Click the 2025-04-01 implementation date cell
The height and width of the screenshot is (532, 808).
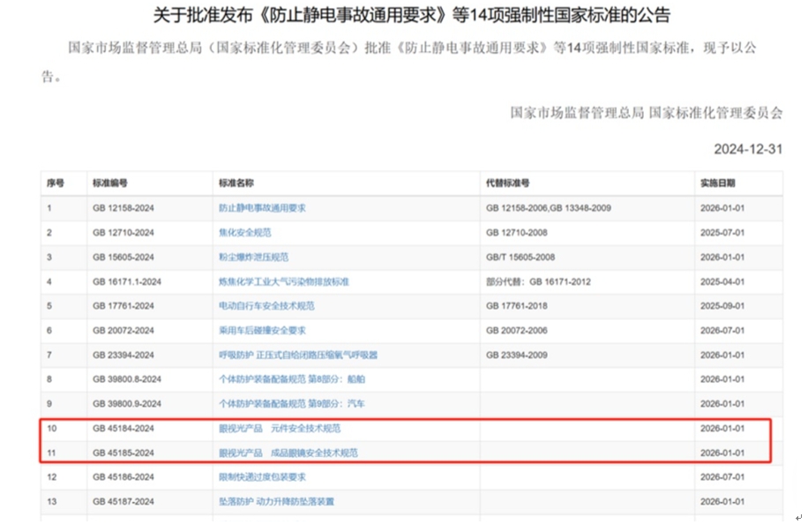(x=722, y=281)
